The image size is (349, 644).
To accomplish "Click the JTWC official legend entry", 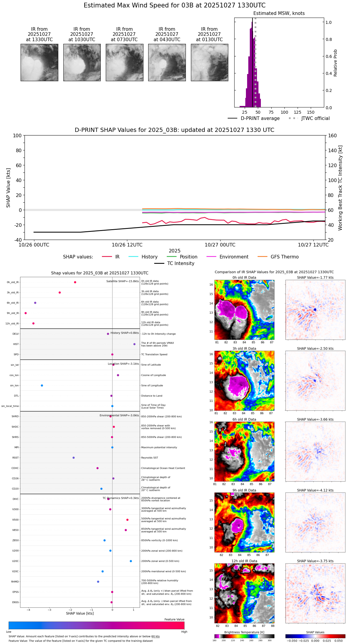I will (x=309, y=118).
